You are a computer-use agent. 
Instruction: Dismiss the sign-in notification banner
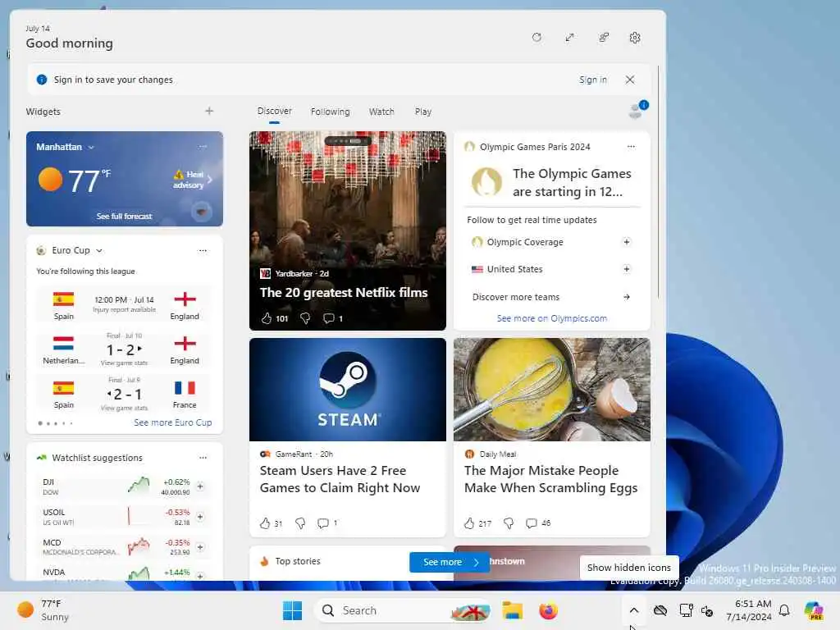coord(630,80)
